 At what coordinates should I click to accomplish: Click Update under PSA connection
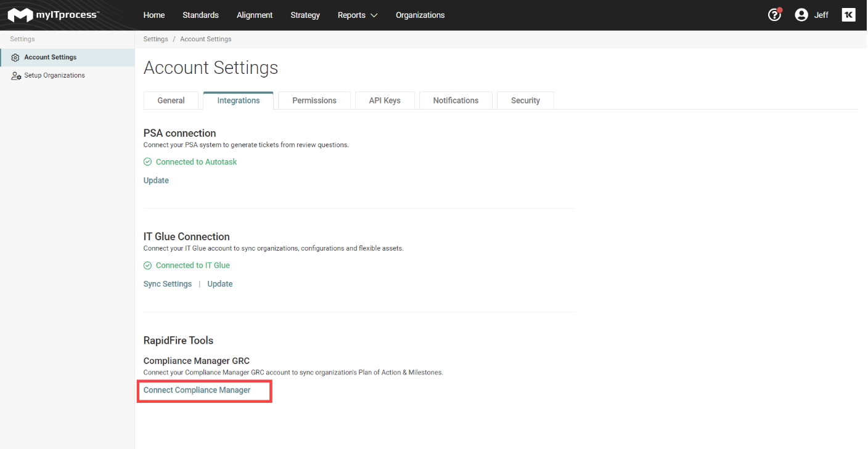(x=156, y=180)
